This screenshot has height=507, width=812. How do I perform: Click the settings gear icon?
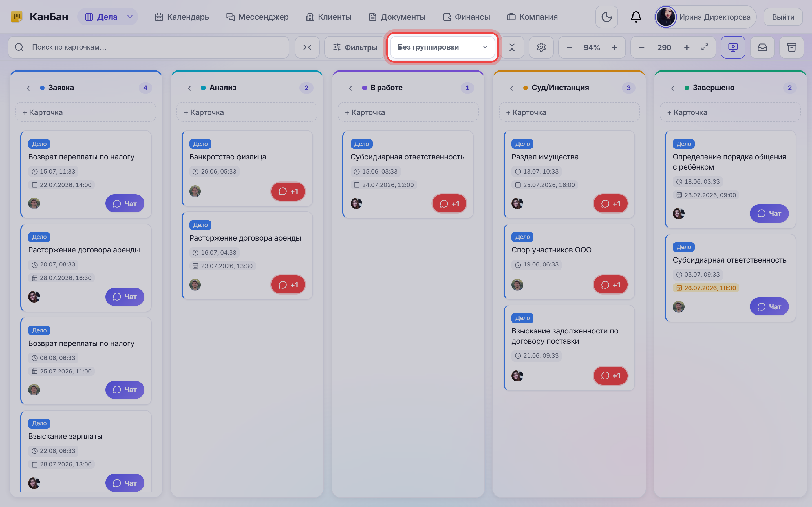541,47
